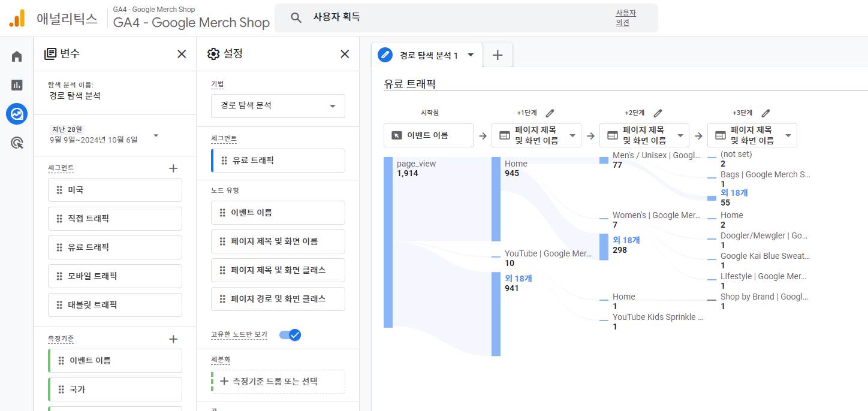The height and width of the screenshot is (411, 868).
Task: Open the Home icon in left navigation
Action: [17, 56]
